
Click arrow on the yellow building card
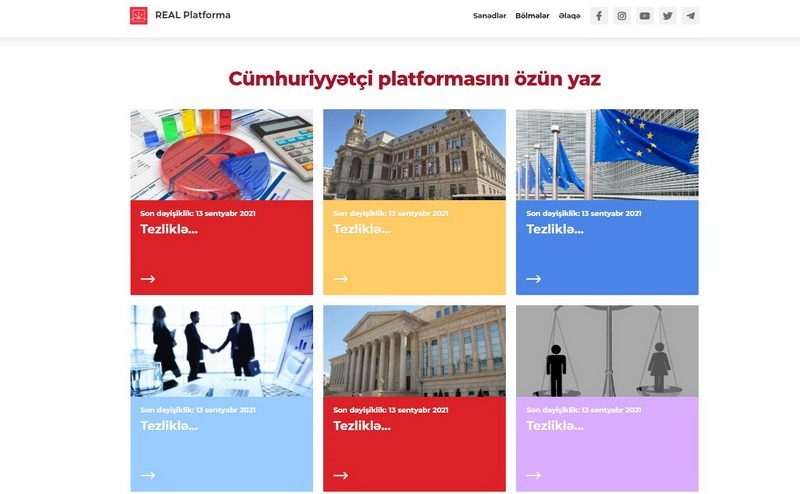tap(341, 279)
